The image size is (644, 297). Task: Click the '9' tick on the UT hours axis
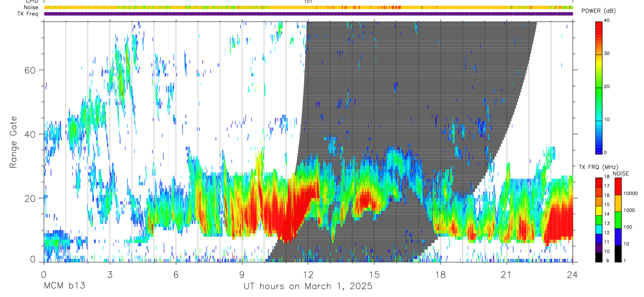(242, 274)
